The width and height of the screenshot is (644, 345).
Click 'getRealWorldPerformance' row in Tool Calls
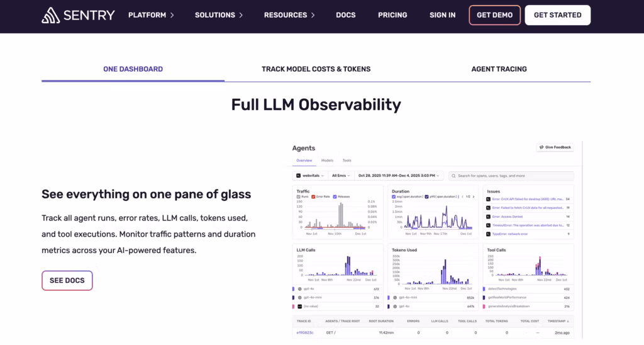[x=528, y=298]
